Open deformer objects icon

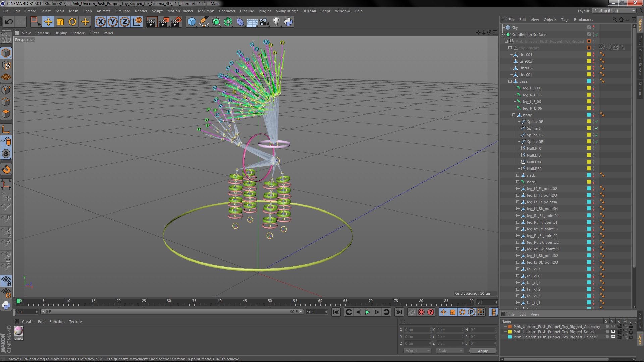[240, 22]
